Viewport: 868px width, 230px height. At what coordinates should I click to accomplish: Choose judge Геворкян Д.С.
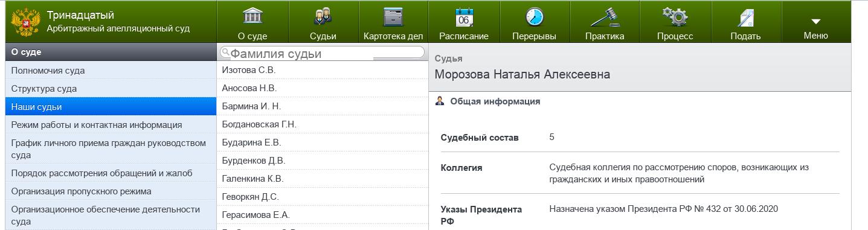(323, 197)
